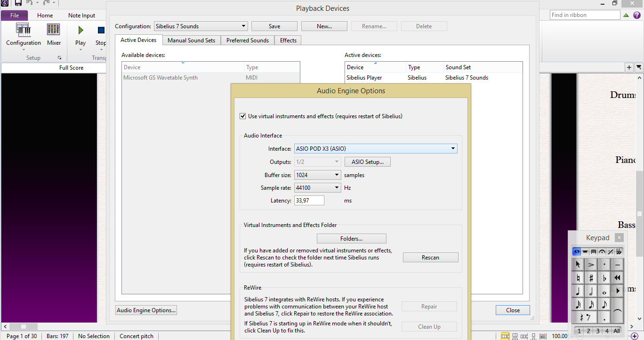
Task: Expand the arrow beneath the Play ribbon button
Action: [80, 50]
